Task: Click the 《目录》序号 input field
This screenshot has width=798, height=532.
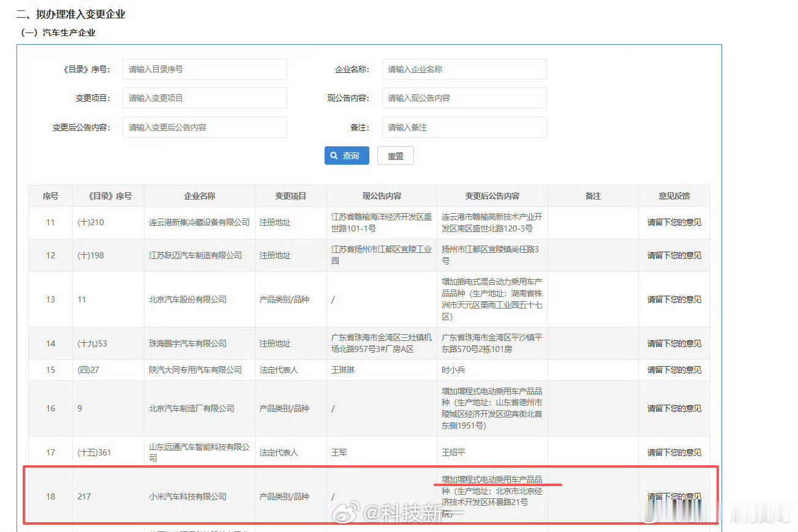Action: (205, 69)
